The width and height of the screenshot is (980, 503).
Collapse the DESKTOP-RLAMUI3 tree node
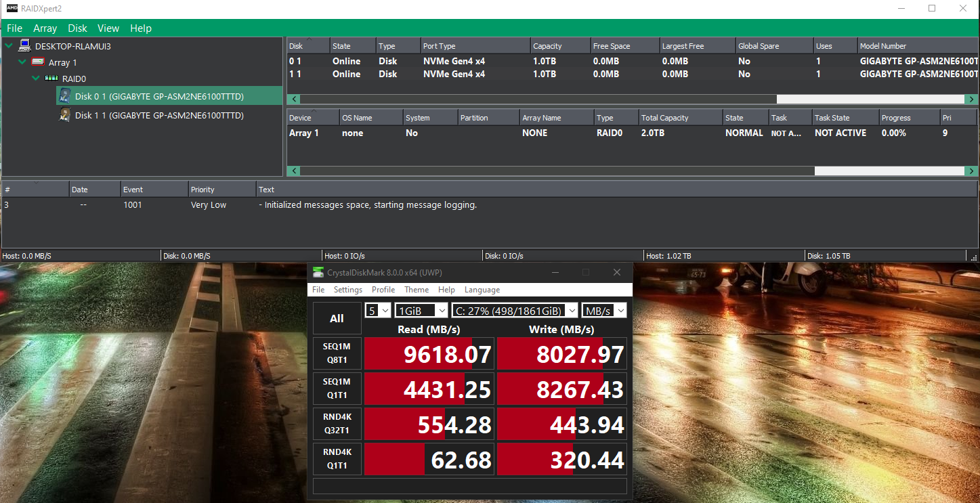tap(9, 46)
